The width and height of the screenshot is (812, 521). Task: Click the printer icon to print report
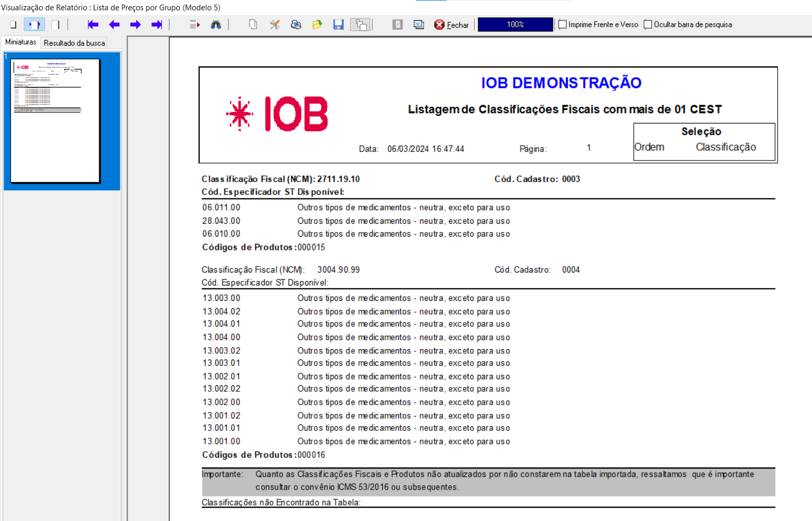296,25
